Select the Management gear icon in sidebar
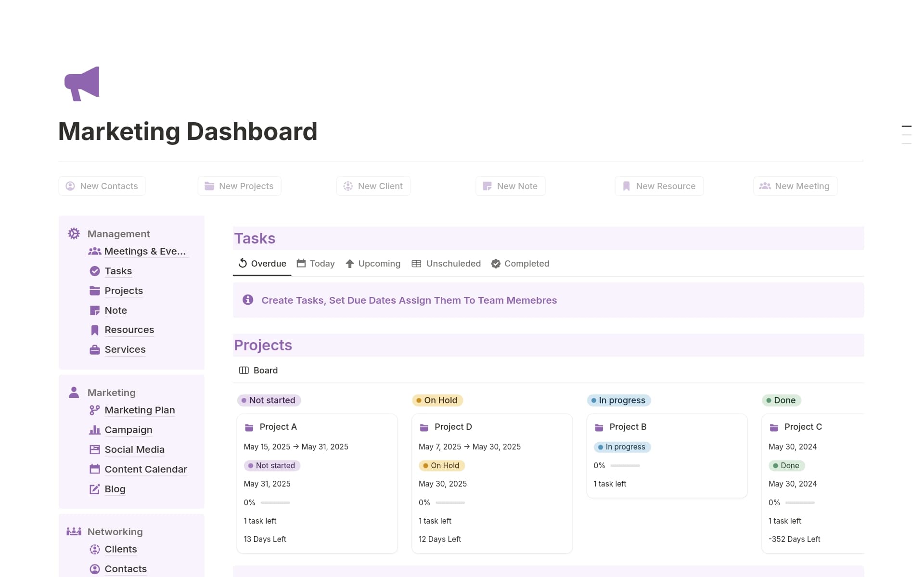924x577 pixels. click(73, 233)
